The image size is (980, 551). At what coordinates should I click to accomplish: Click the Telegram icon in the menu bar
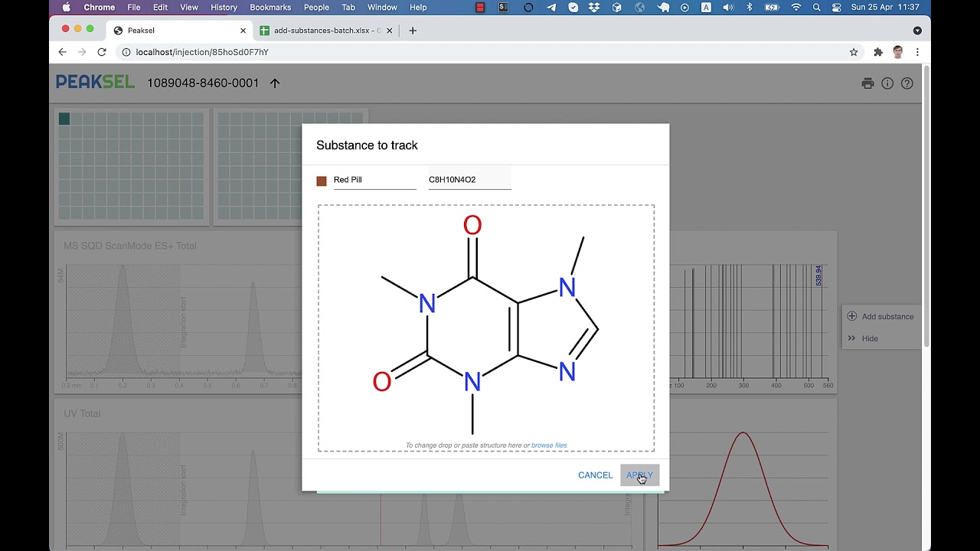click(x=551, y=8)
